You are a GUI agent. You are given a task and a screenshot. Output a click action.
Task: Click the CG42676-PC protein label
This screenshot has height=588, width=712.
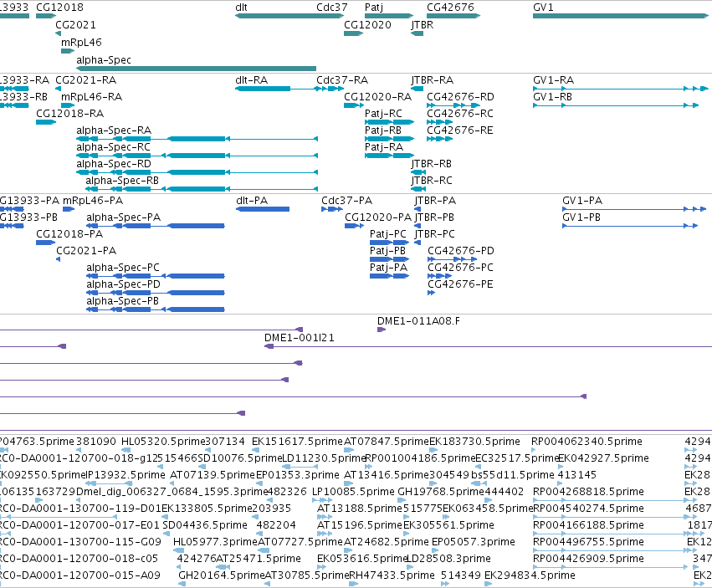pyautogui.click(x=460, y=268)
